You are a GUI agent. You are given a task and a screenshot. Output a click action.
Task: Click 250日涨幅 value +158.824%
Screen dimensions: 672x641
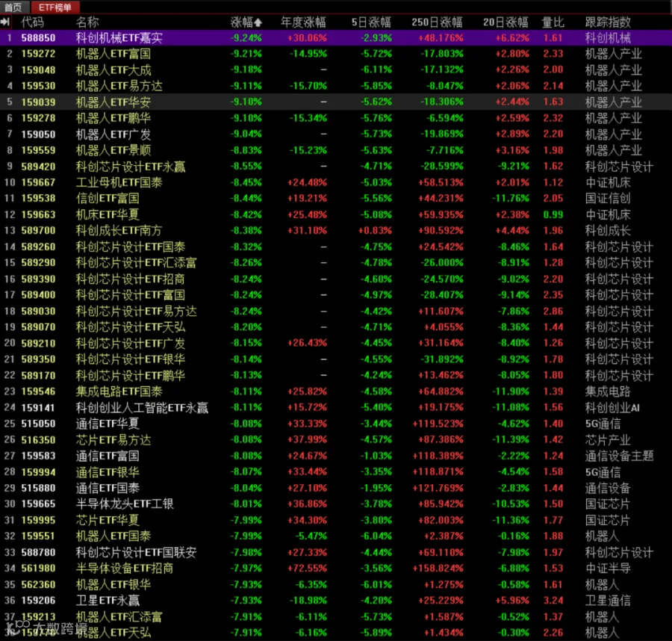coord(438,568)
